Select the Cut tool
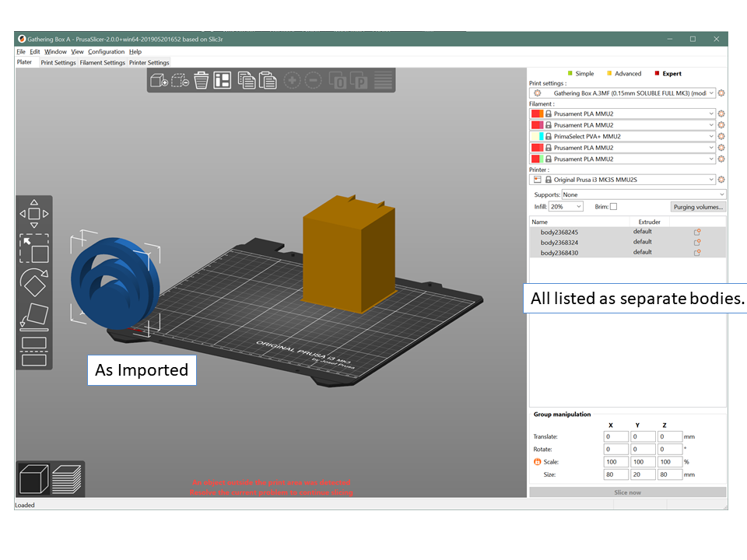 click(33, 352)
